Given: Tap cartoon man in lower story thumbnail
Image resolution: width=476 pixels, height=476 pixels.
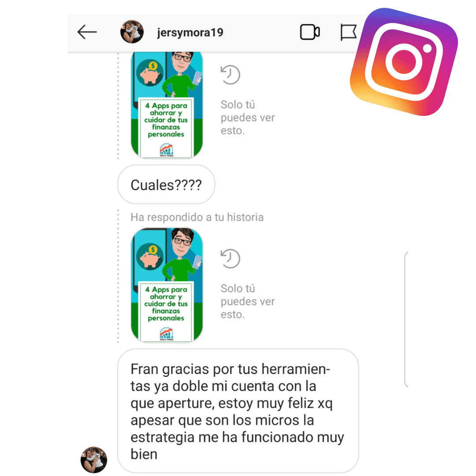Looking at the screenshot, I should pos(182,255).
